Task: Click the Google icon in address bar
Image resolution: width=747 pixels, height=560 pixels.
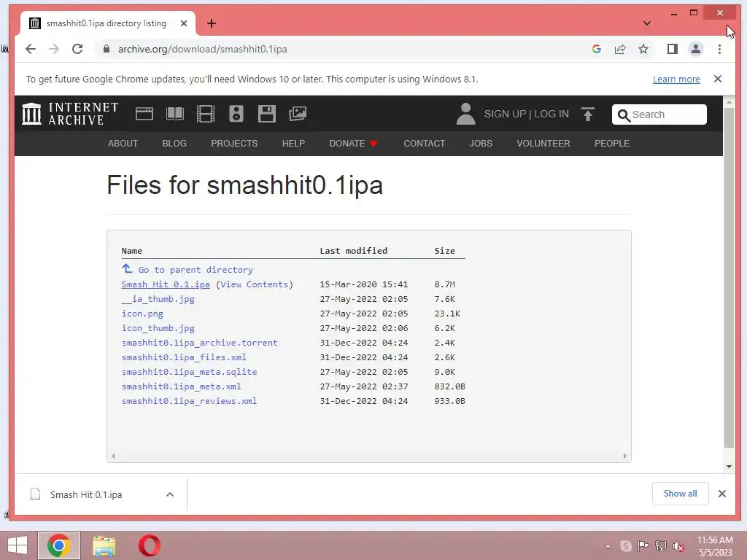Action: 597,49
